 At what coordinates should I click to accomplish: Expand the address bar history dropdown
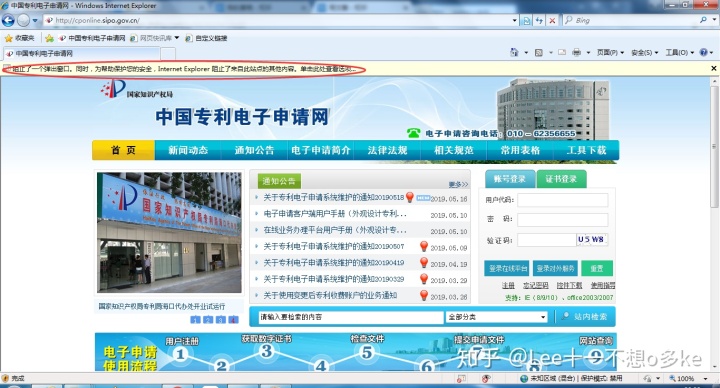tap(514, 21)
